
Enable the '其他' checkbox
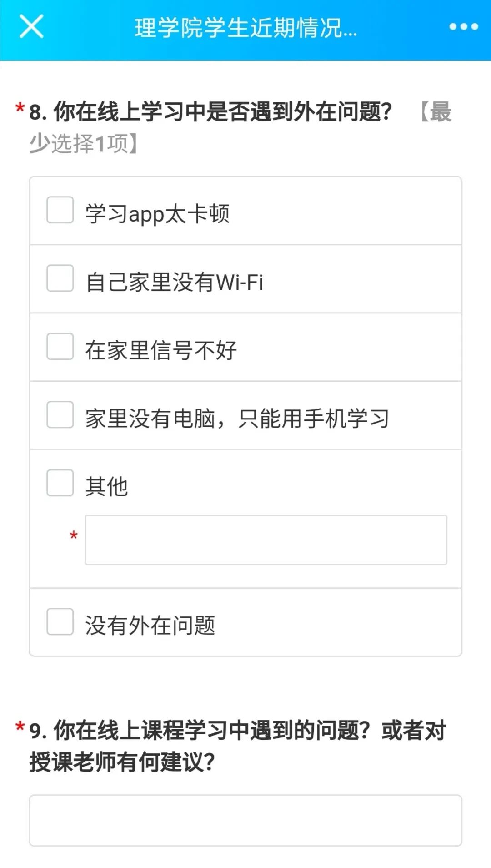coord(60,483)
